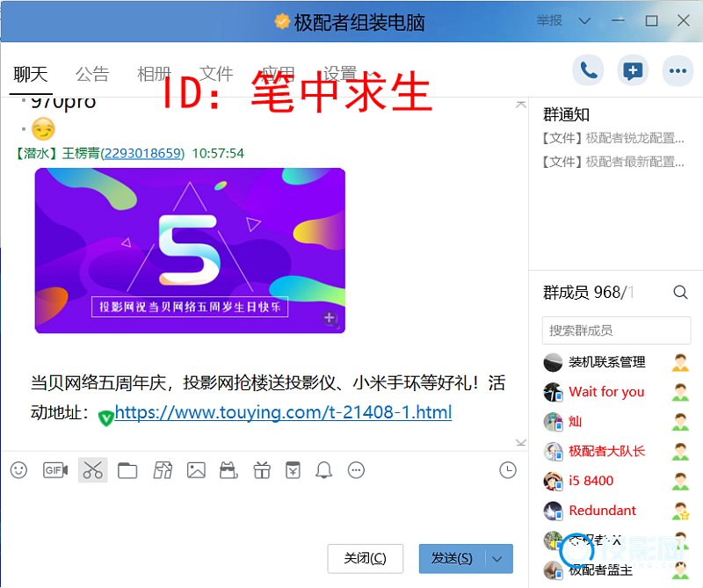
Task: Click the avatar of 极配者大队长
Action: [553, 451]
